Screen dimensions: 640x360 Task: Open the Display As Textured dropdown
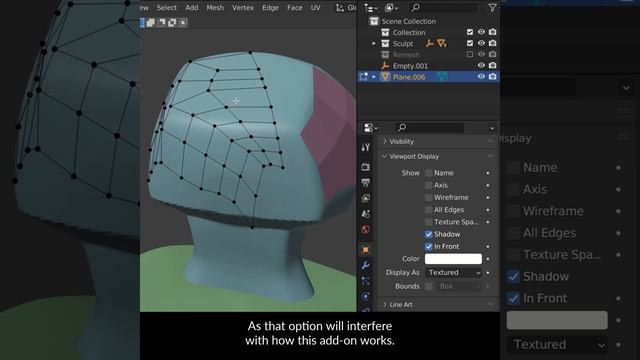453,273
